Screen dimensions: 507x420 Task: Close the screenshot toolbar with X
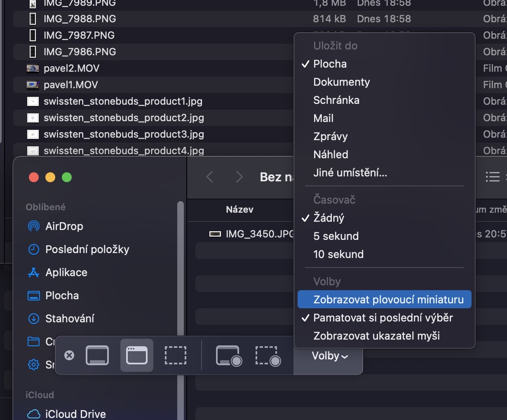click(69, 355)
